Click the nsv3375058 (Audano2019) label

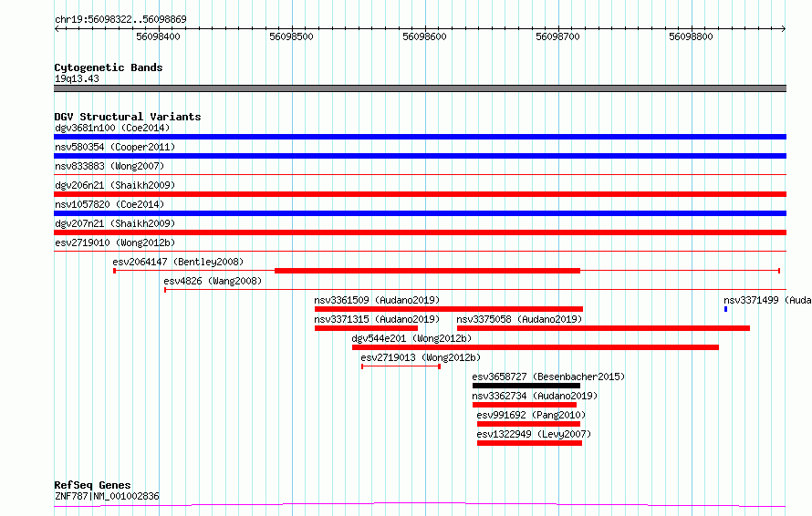[x=519, y=319]
